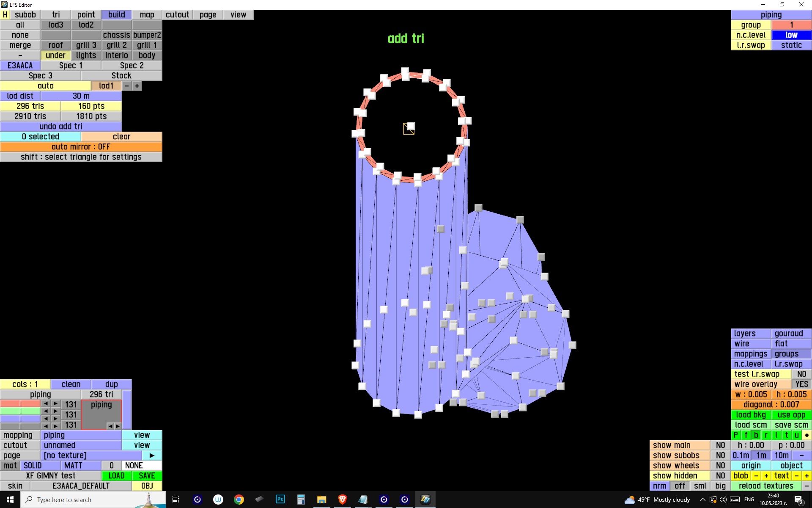812x508 pixels.
Task: Toggle auto mirror OFF
Action: (x=81, y=147)
